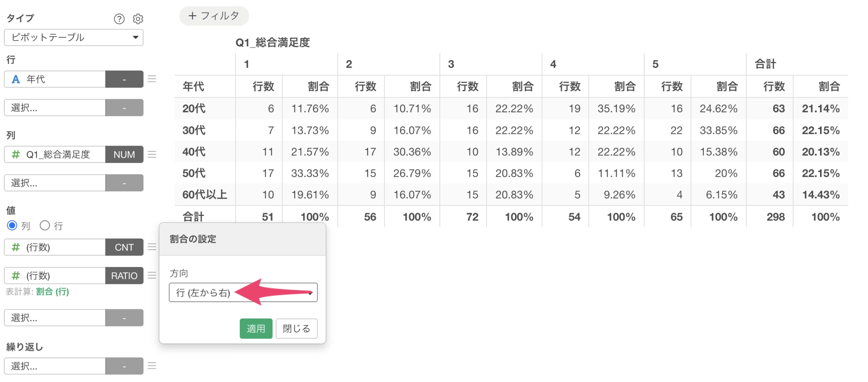Open menu icon beside 年代 row field
This screenshot has width=868, height=382.
(152, 79)
